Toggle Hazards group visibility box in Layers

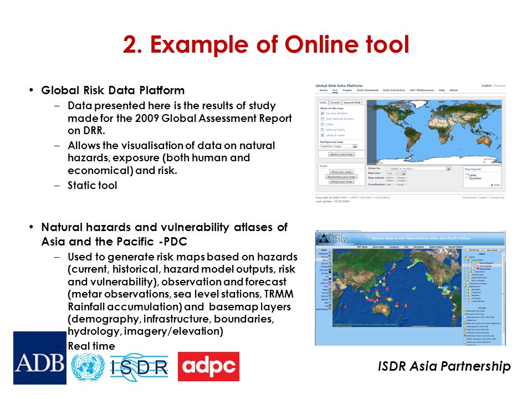[x=468, y=256]
